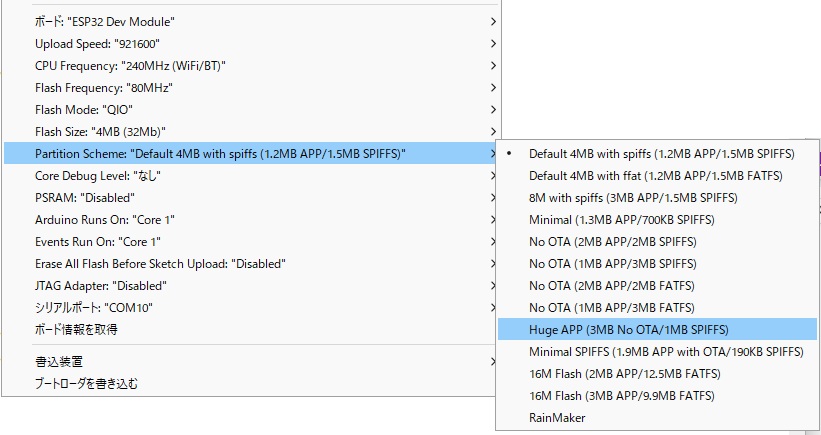
Task: Expand arrow beside Flash Mode entry
Action: 493,109
